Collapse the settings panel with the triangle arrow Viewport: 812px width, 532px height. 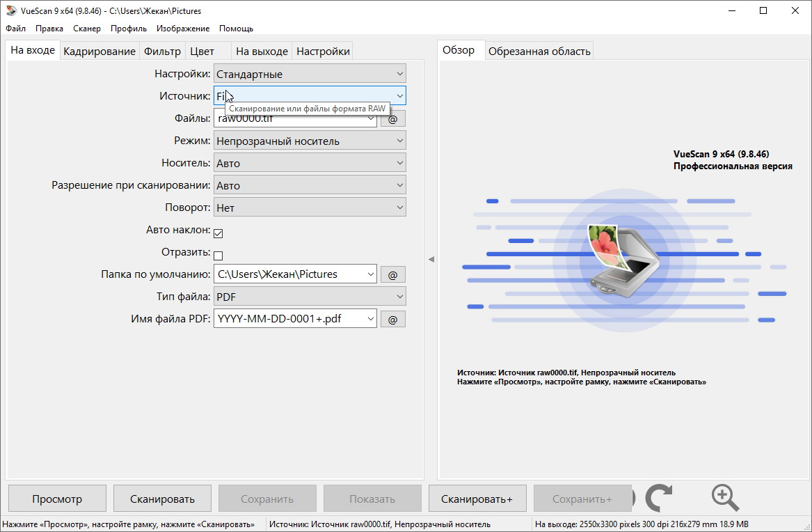click(431, 260)
